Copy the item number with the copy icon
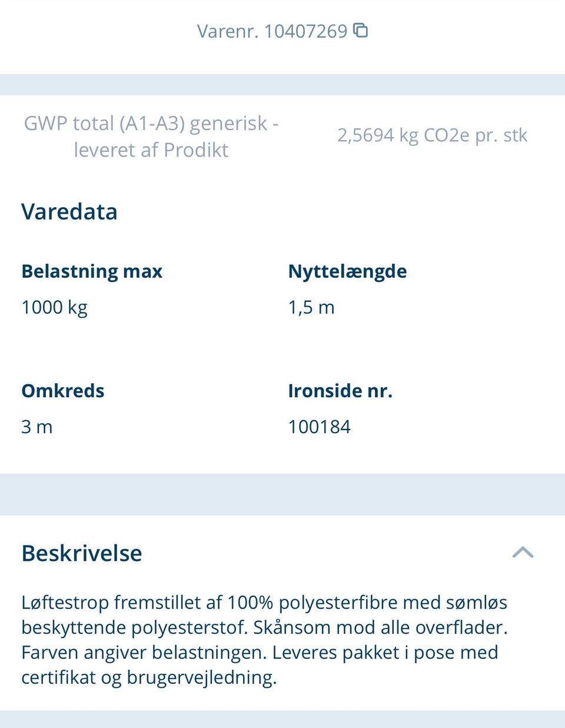565x728 pixels. (x=360, y=30)
